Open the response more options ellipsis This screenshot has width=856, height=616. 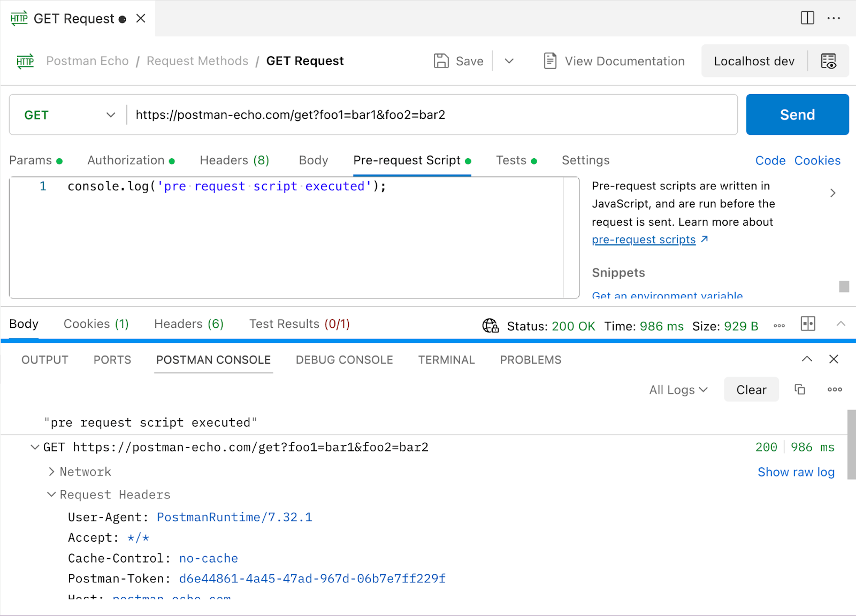[779, 326]
